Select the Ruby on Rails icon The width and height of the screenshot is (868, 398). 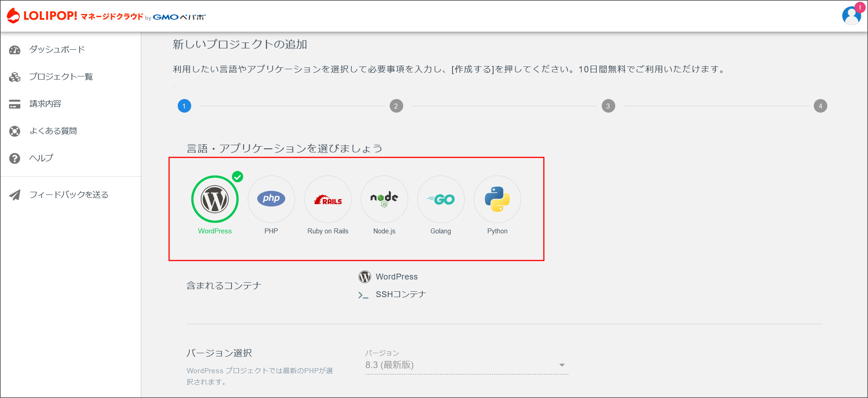(x=328, y=199)
